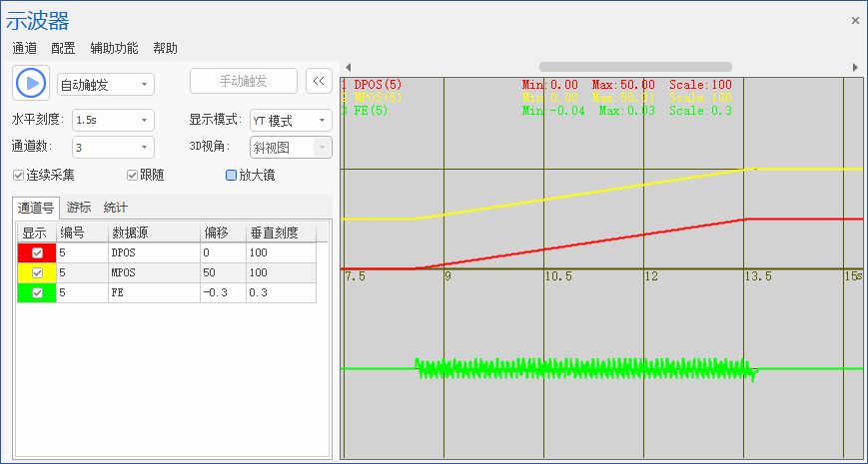Switch to the 通道号 tab

[x=36, y=208]
